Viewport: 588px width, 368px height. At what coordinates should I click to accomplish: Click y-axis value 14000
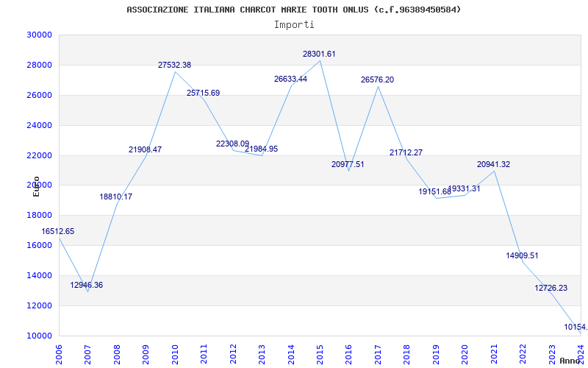coord(39,275)
